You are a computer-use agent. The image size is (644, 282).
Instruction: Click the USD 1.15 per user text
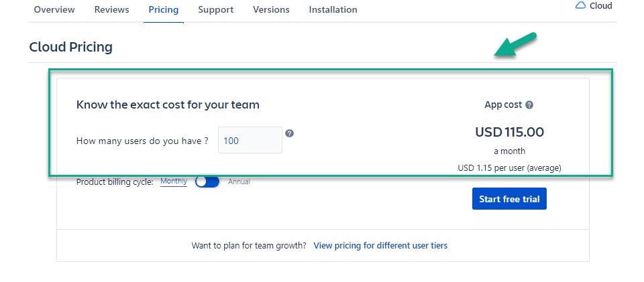coord(509,167)
